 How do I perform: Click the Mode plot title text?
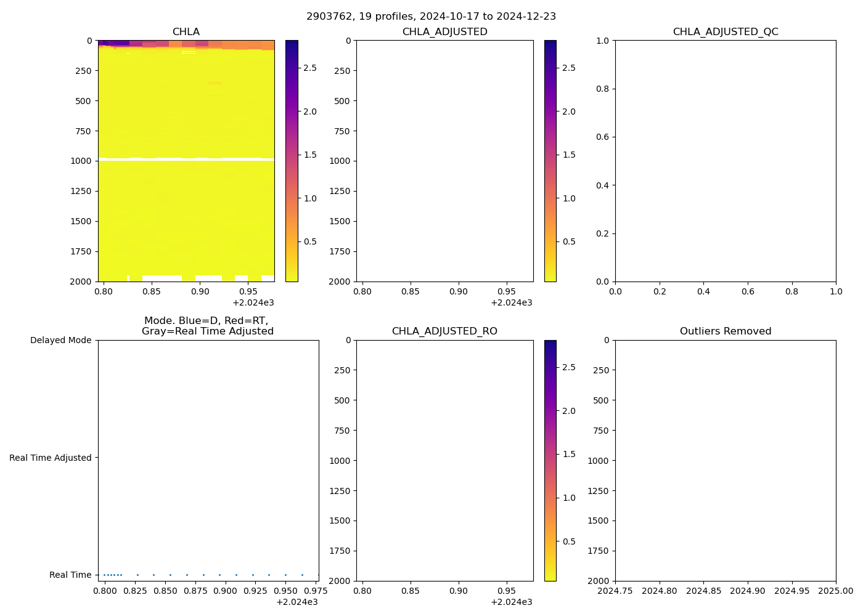pyautogui.click(x=208, y=326)
